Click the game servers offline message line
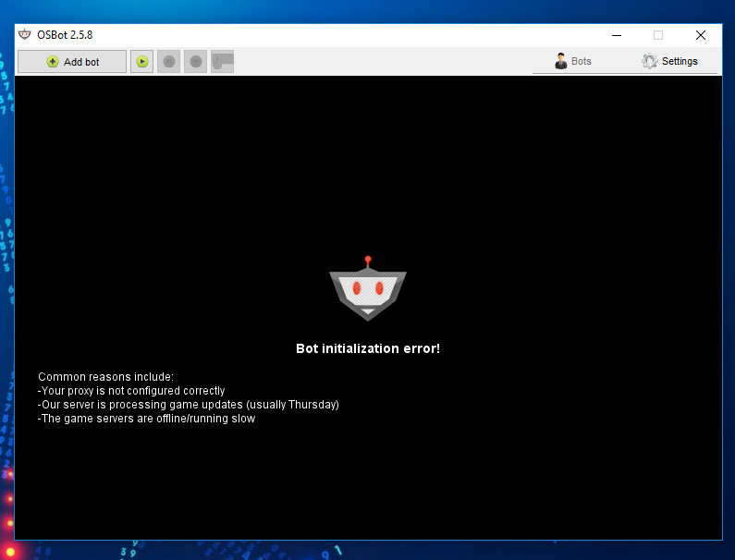The image size is (735, 560). pyautogui.click(x=146, y=419)
